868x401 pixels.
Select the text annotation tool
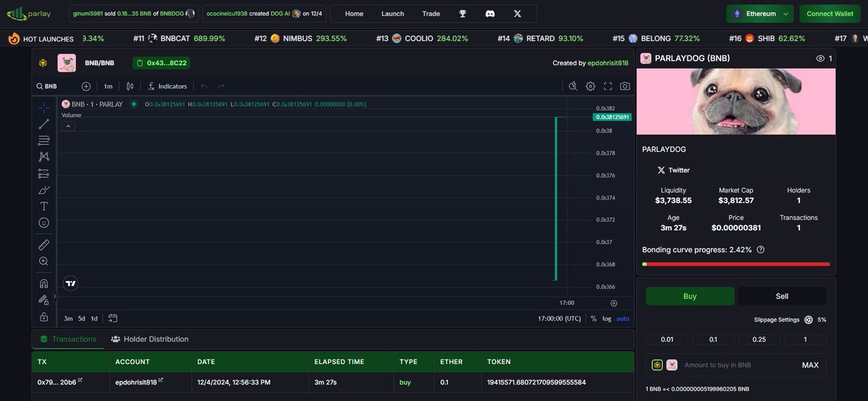click(44, 206)
